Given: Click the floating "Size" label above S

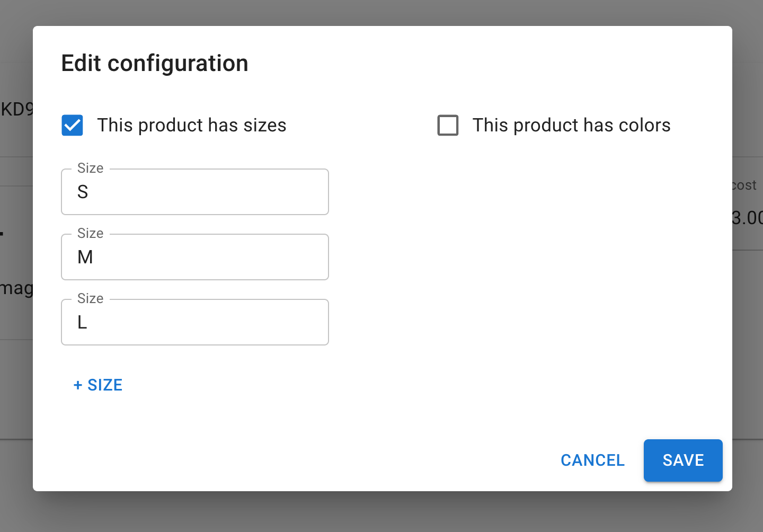Looking at the screenshot, I should [x=90, y=169].
